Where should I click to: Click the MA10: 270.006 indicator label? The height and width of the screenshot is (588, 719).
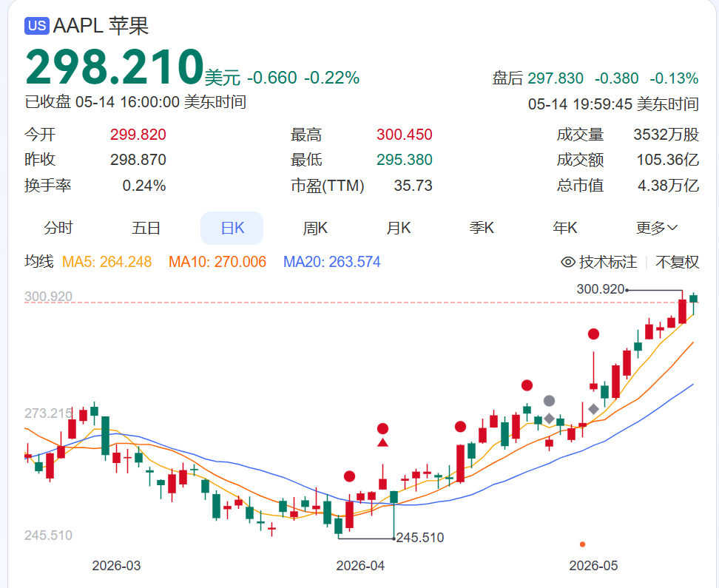pyautogui.click(x=217, y=262)
